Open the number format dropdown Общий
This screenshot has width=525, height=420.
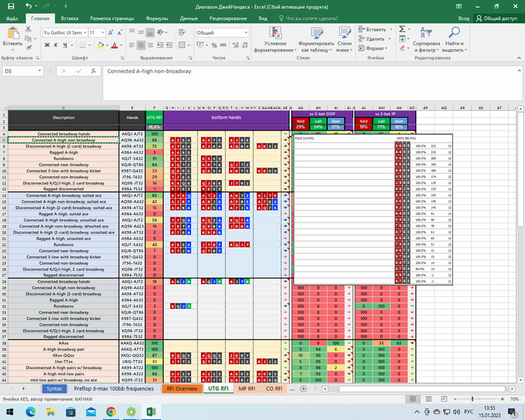point(246,32)
